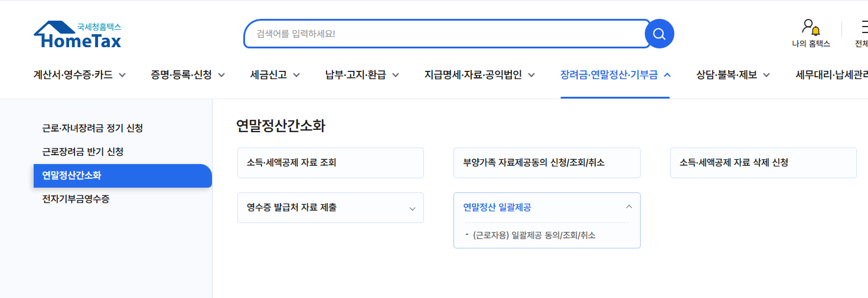Image resolution: width=868 pixels, height=298 pixels.
Task: Focus the 검색어를 입력하세요 search field
Action: (x=447, y=34)
